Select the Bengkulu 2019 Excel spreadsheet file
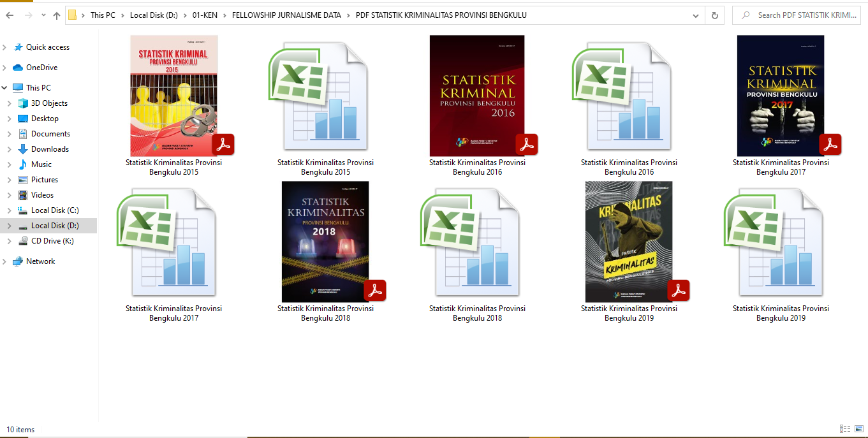This screenshot has height=438, width=868. (781, 242)
